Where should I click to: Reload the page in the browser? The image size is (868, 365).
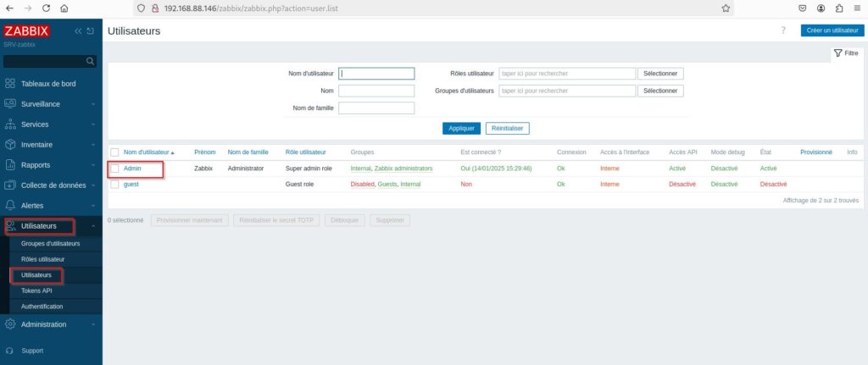pyautogui.click(x=46, y=8)
